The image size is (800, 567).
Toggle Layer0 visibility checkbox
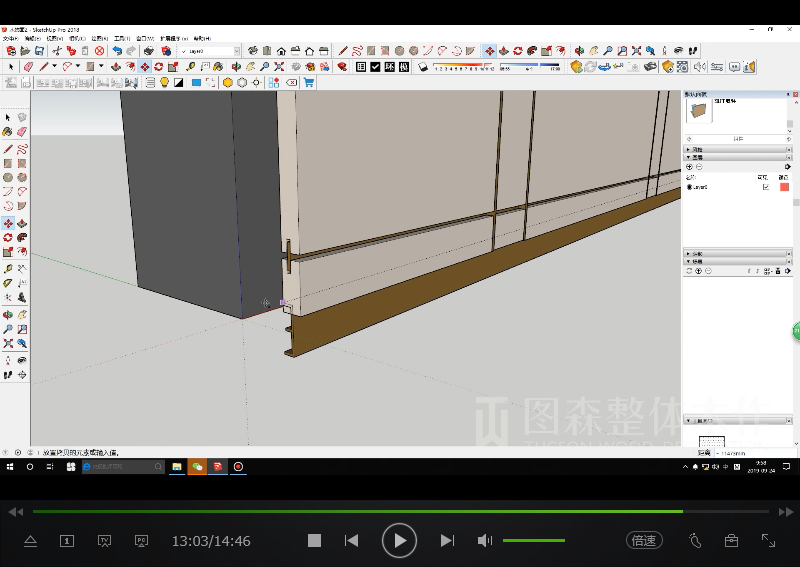(x=766, y=187)
